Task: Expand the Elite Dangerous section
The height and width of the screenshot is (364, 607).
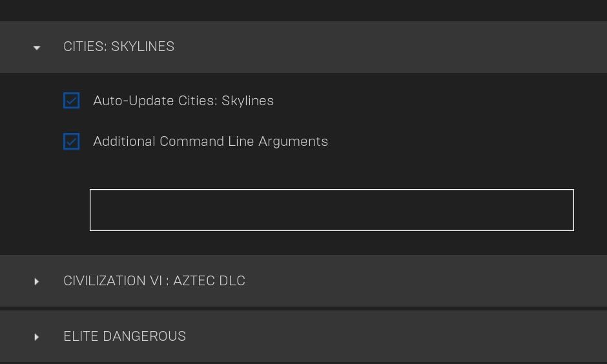Action: [37, 337]
